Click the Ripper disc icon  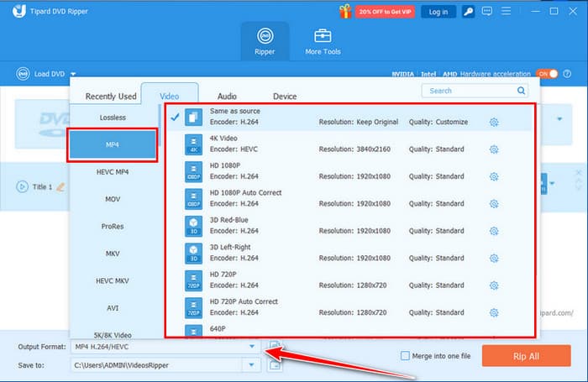265,36
